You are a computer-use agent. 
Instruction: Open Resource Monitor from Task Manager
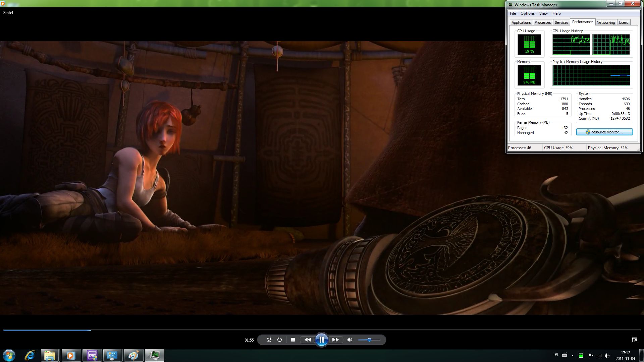coord(604,132)
